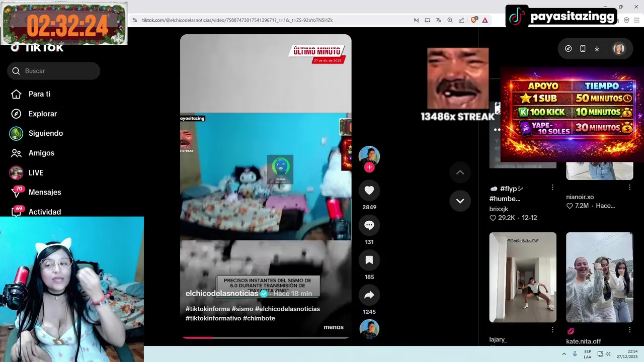The width and height of the screenshot is (644, 362).
Task: Open the #elchicodelasnoticias hashtag
Action: (287, 309)
